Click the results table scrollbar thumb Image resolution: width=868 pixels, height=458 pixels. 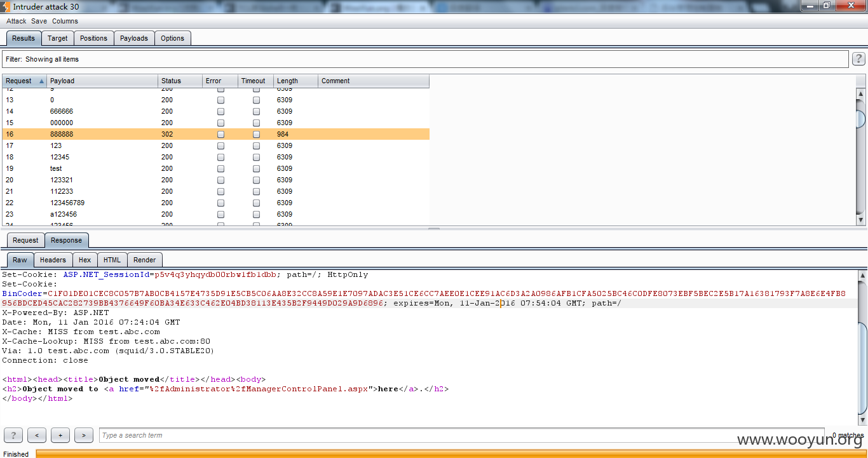(x=861, y=119)
